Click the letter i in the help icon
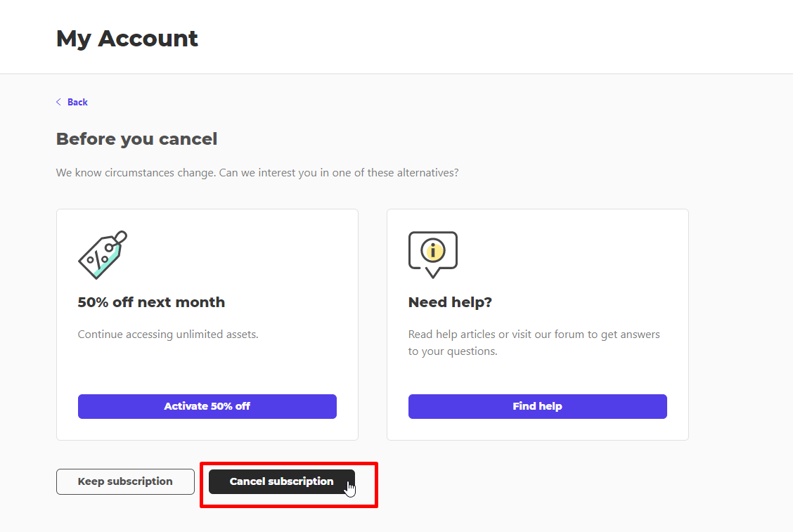The image size is (793, 532). pos(434,249)
